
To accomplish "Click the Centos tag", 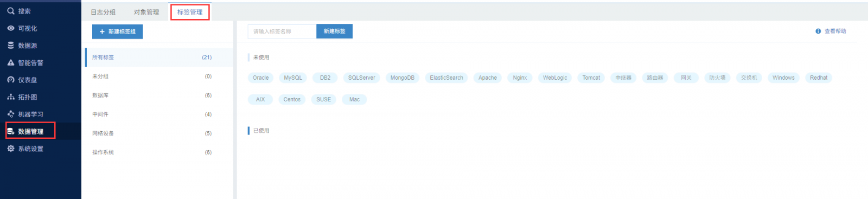I will (292, 100).
